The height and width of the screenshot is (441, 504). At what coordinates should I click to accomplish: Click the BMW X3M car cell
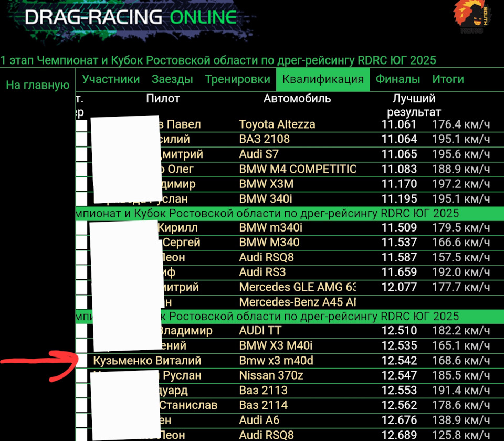coord(266,184)
